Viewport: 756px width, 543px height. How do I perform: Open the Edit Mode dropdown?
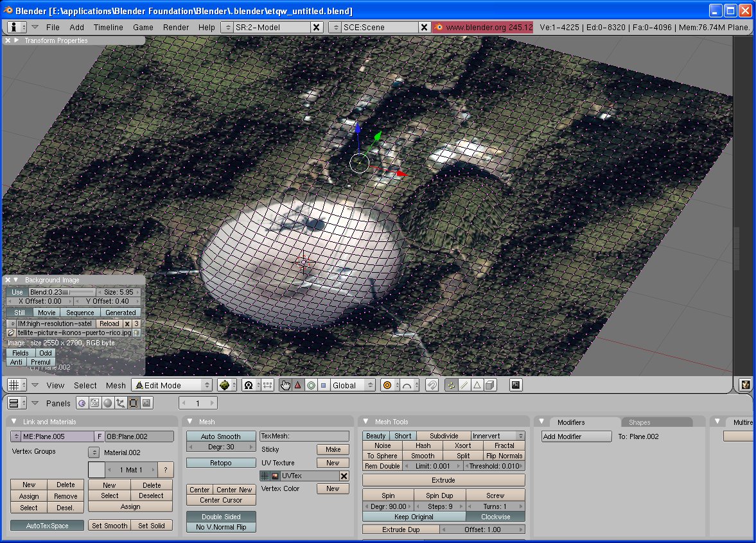171,385
